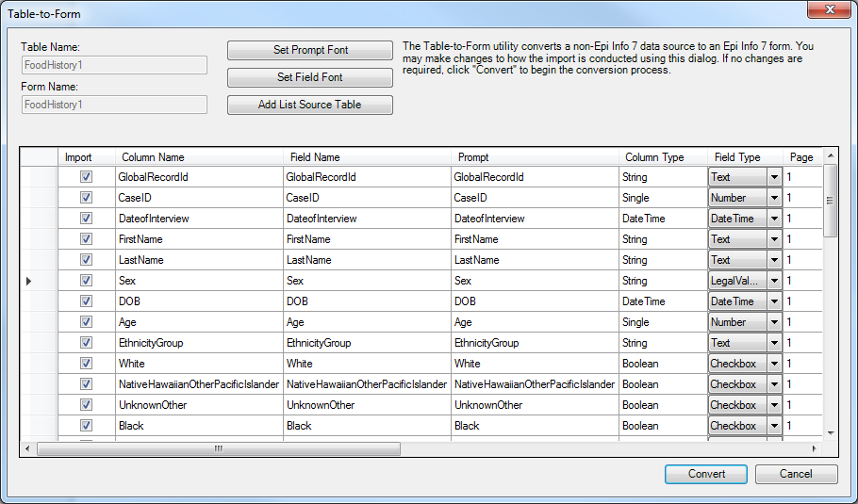Toggle Import checkbox for Sex row
858x504 pixels.
pos(86,281)
